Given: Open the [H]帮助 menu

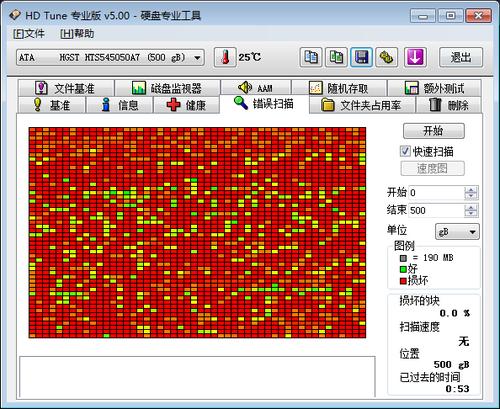Looking at the screenshot, I should [77, 34].
